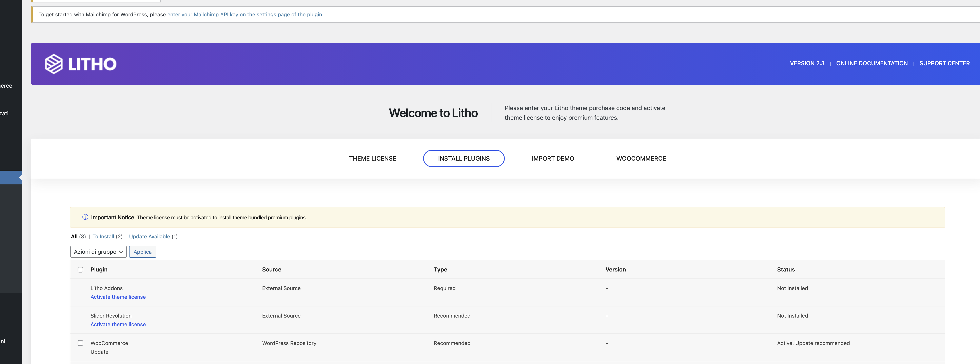Open the Import Demo tab
This screenshot has width=980, height=364.
[x=552, y=159]
